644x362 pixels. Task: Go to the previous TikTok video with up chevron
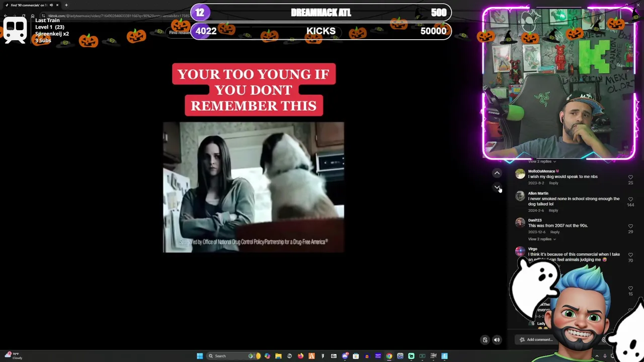[497, 173]
